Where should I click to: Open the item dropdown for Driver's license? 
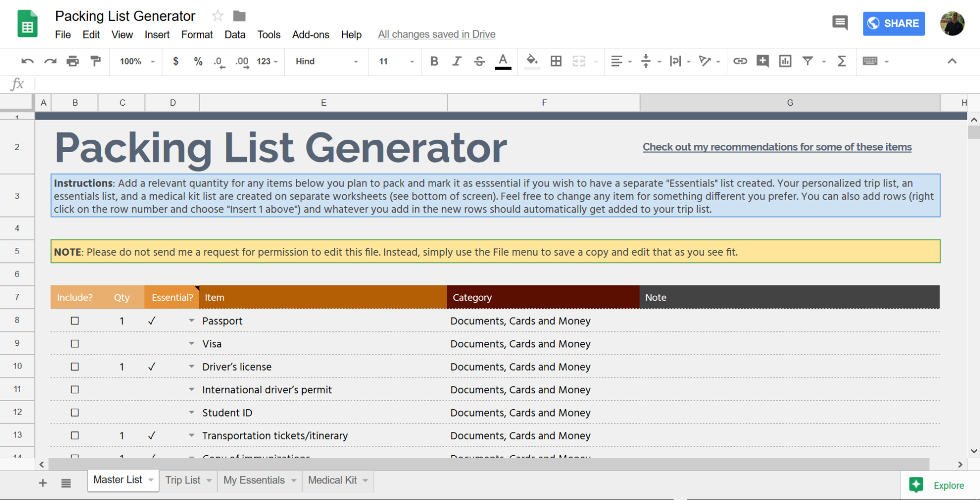[191, 366]
